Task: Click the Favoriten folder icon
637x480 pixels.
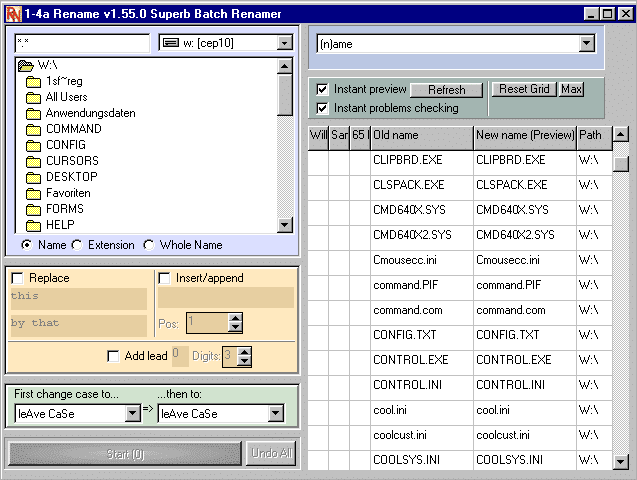Action: pos(33,194)
